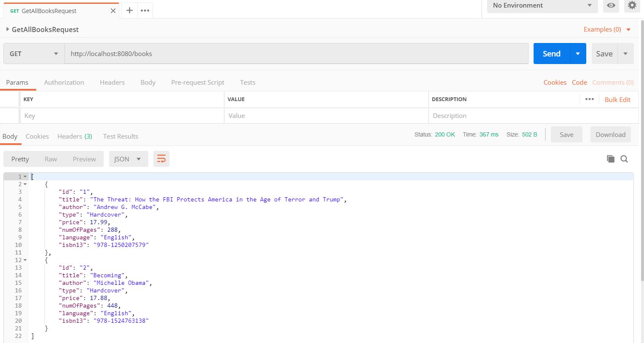Viewport: 644px width, 343px height.
Task: Click the Bulk Edit link
Action: click(617, 100)
